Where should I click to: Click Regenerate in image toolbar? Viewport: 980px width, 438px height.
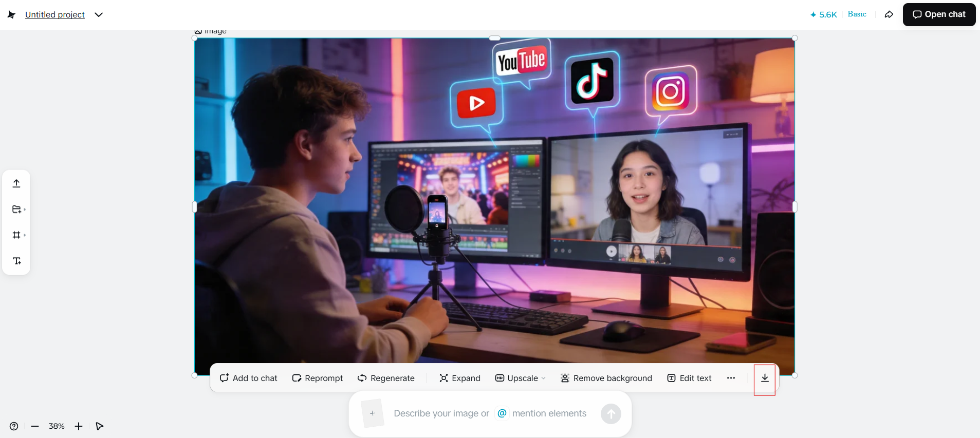pyautogui.click(x=386, y=378)
